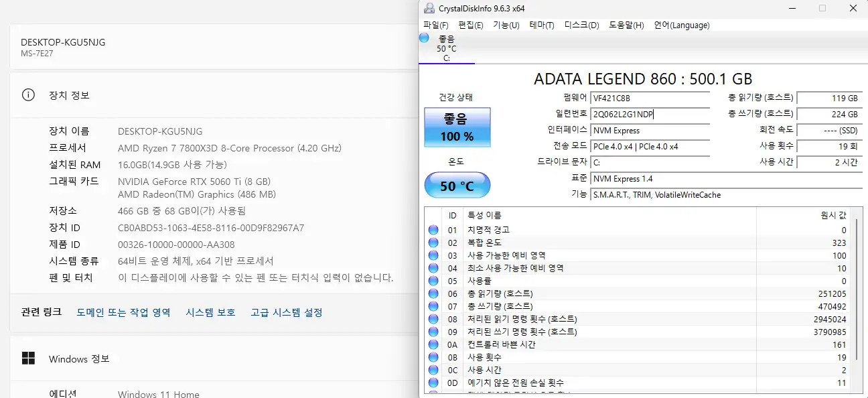Click the 총 쓰기량 (호스트) value 224 GB
The height and width of the screenshot is (398, 868).
[x=829, y=115]
